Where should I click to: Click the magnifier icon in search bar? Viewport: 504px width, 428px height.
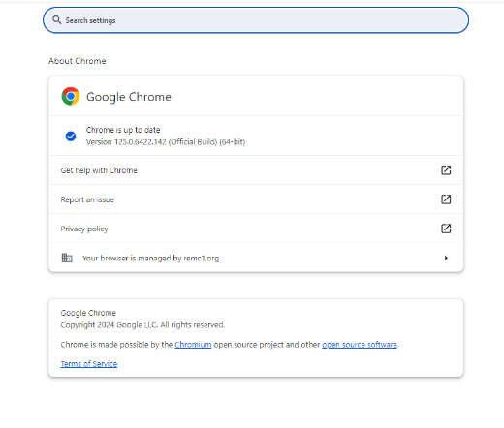pyautogui.click(x=57, y=20)
